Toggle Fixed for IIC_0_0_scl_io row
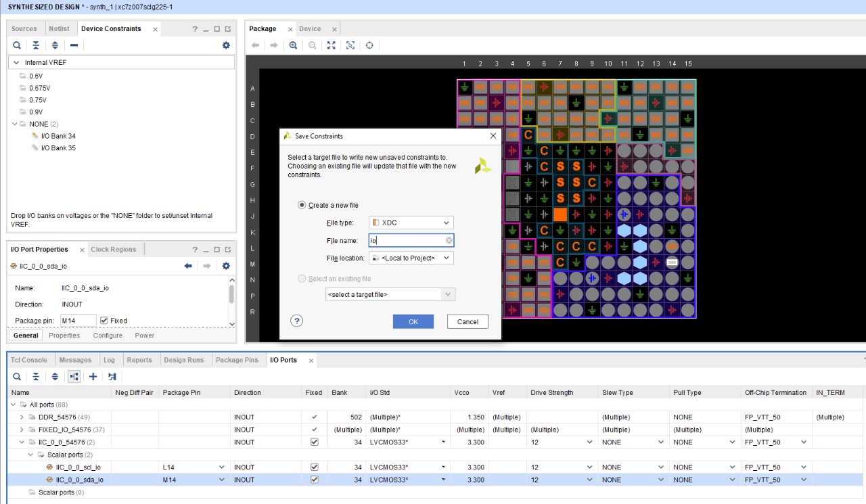 pos(314,467)
